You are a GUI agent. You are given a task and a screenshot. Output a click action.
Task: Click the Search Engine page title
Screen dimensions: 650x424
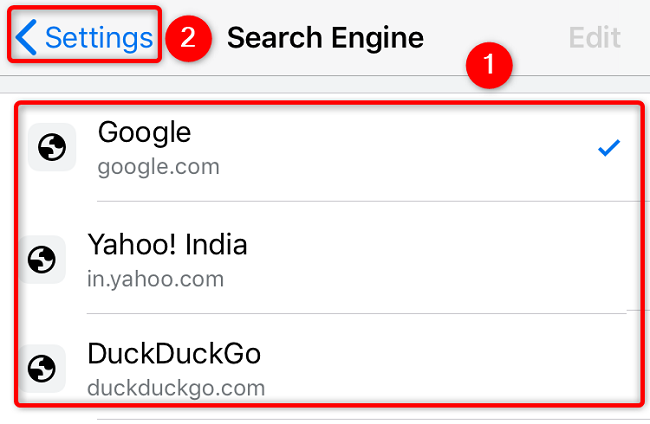(325, 38)
